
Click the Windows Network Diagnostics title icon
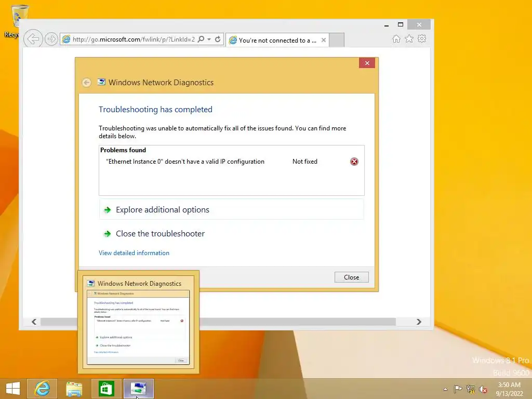pyautogui.click(x=101, y=82)
